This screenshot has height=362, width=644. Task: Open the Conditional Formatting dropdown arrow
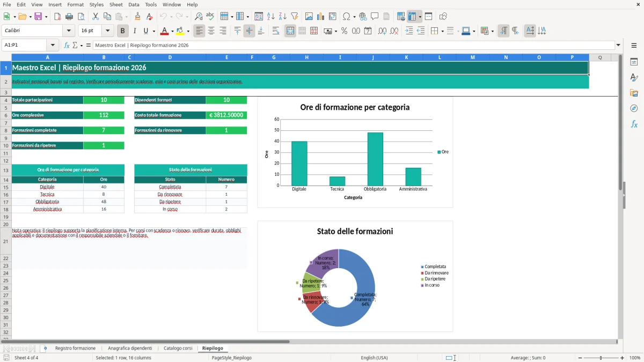tap(492, 31)
